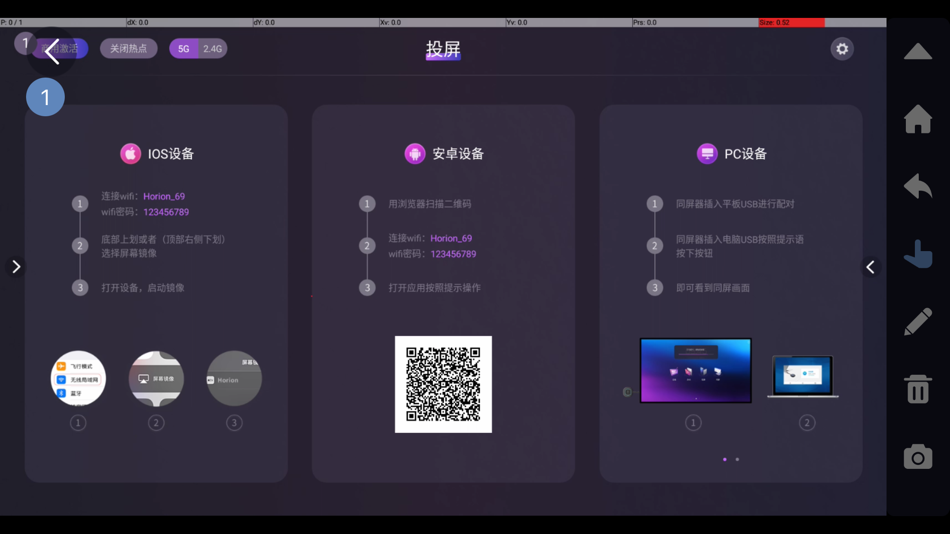950x534 pixels.
Task: Click the trash bin icon to clear
Action: coord(917,389)
